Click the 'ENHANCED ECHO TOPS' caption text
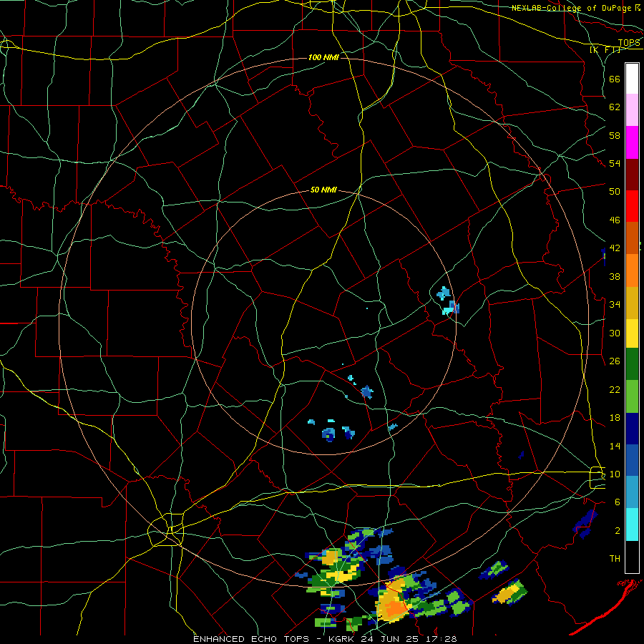Viewport: 644px width, 644px height. pos(251,639)
